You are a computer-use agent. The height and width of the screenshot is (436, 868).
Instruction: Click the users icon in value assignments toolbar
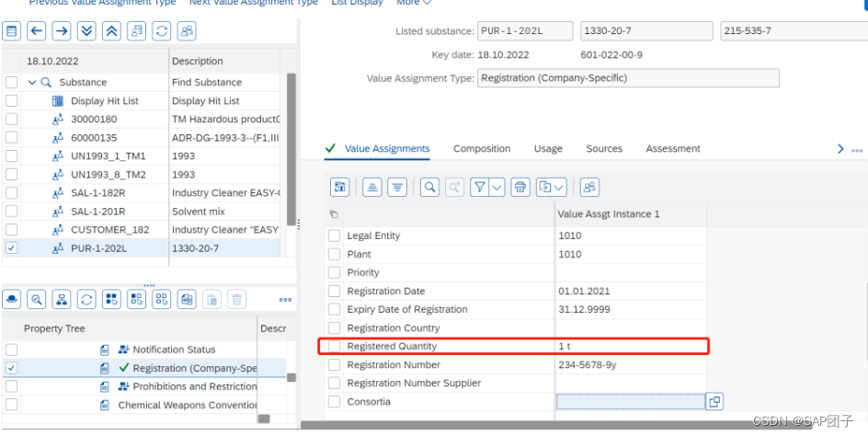589,188
